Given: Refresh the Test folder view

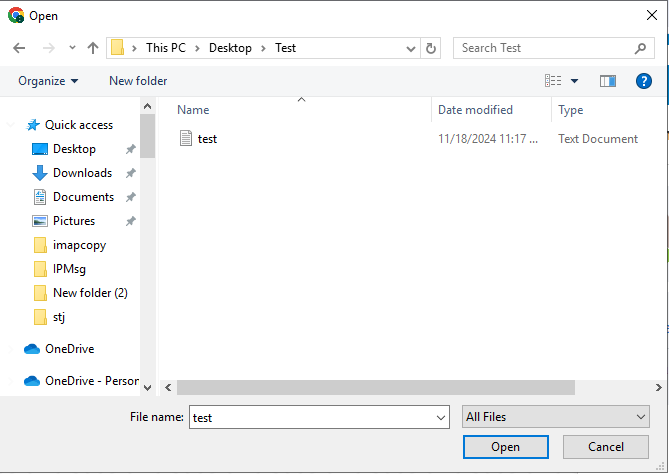Looking at the screenshot, I should pyautogui.click(x=431, y=48).
